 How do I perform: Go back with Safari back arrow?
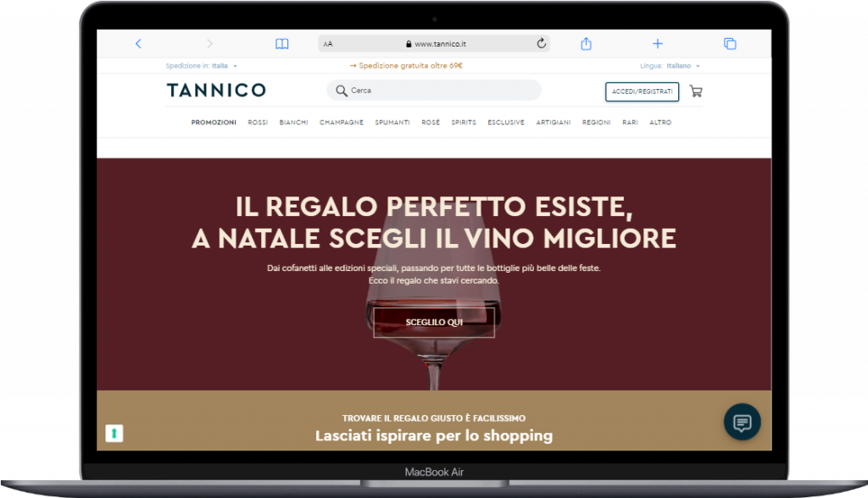138,44
